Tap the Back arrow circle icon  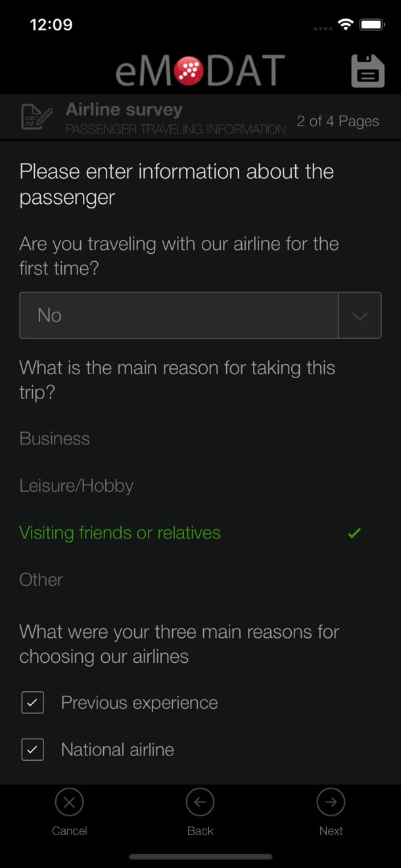coord(200,802)
